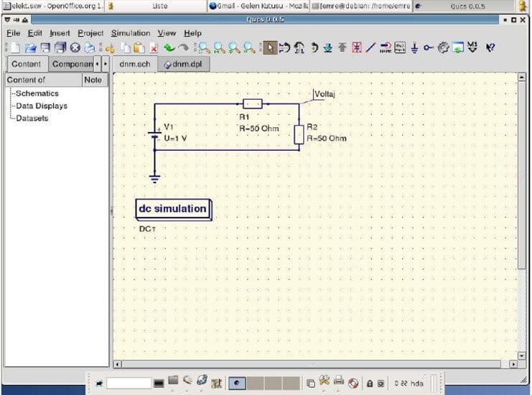Viewport: 532px width, 395px height.
Task: Select the Draw Wire tool
Action: [370, 48]
